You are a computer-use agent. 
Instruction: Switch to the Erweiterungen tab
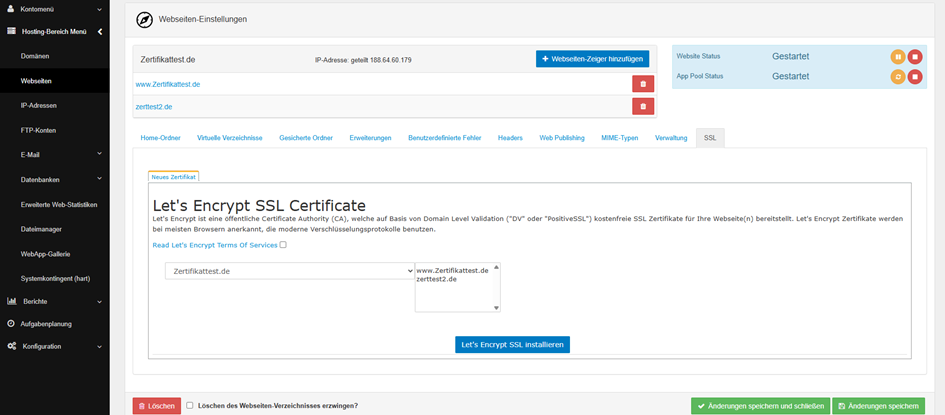point(371,138)
